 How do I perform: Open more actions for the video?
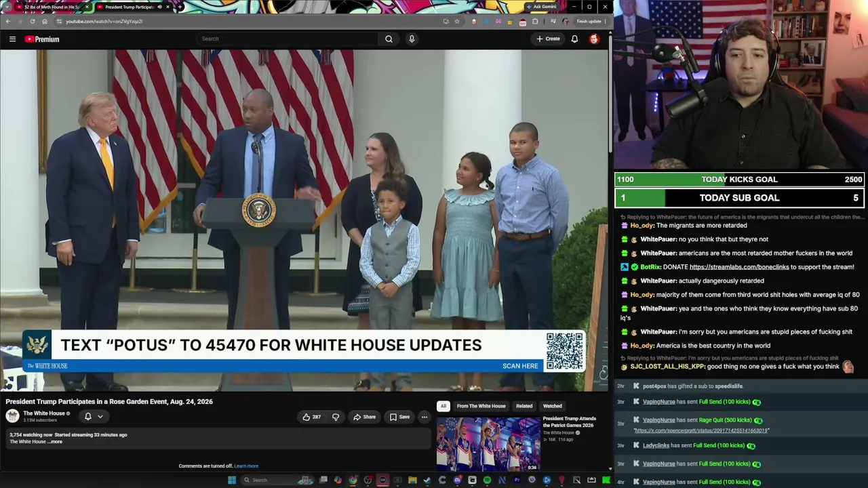(424, 417)
